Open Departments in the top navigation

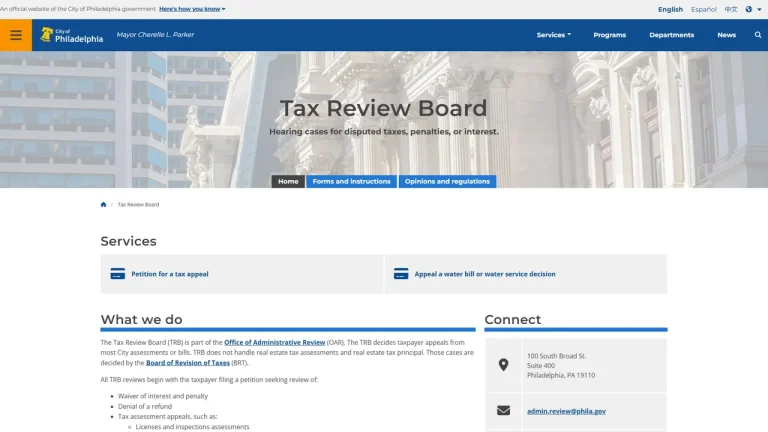[672, 35]
